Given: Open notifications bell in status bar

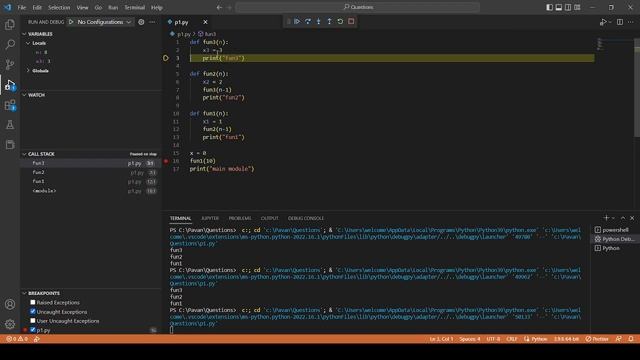Looking at the screenshot, I should [x=631, y=339].
